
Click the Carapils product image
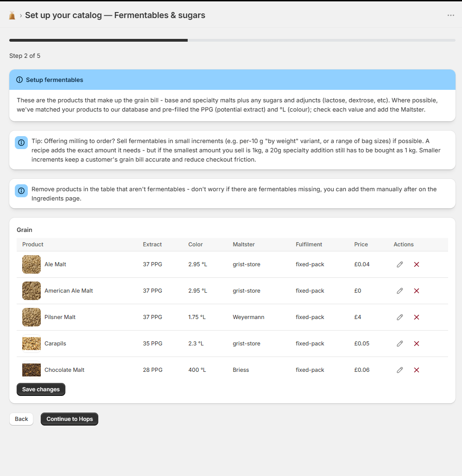[x=32, y=344]
